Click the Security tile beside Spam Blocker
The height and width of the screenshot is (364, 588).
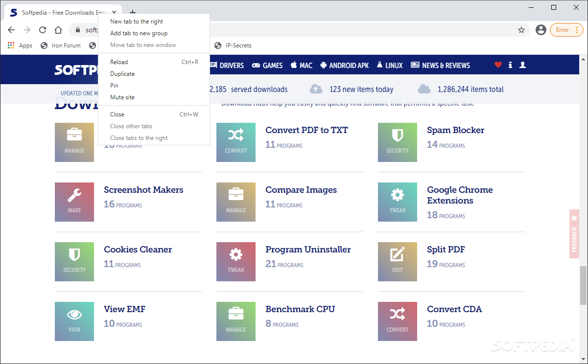[398, 142]
